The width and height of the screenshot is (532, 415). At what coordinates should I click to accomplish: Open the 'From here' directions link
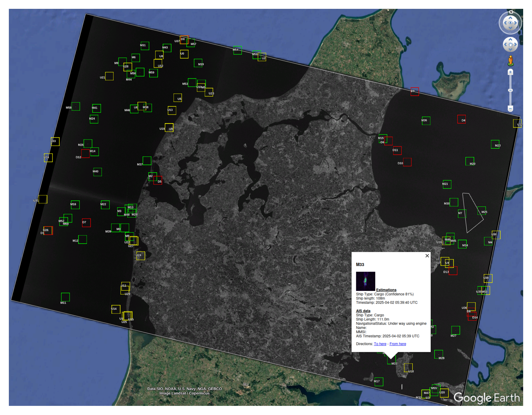tap(398, 344)
